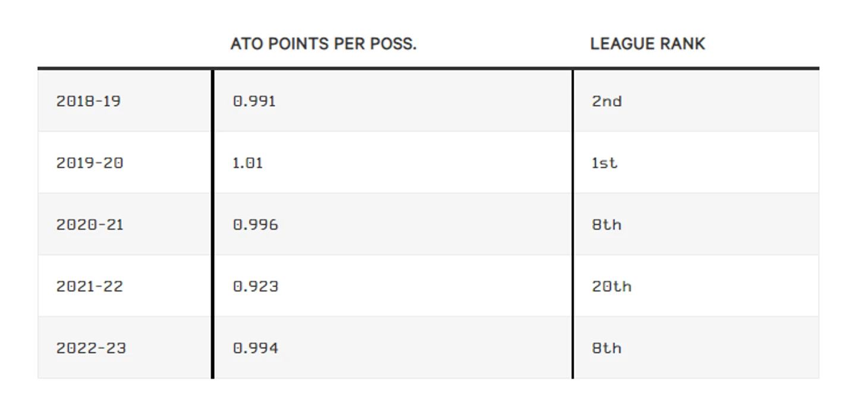The height and width of the screenshot is (394, 868).
Task: Click the 8th rank for 2020-21
Action: tap(606, 224)
